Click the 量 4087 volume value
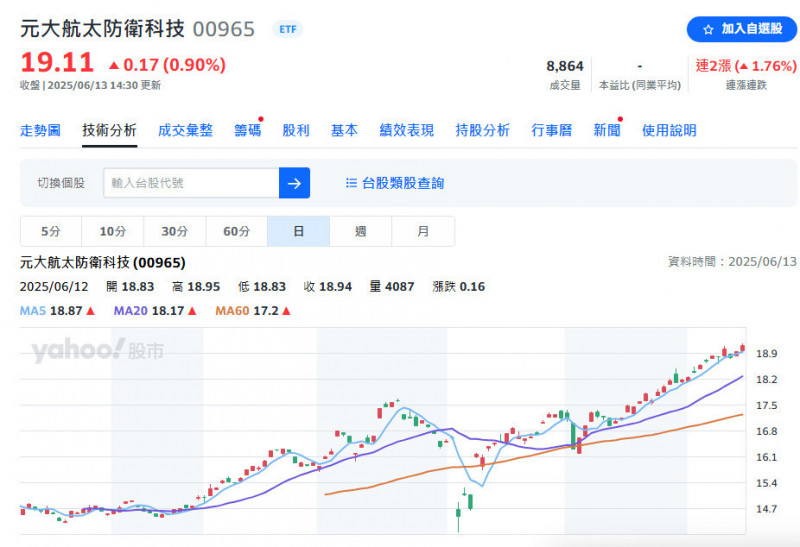 click(x=392, y=287)
